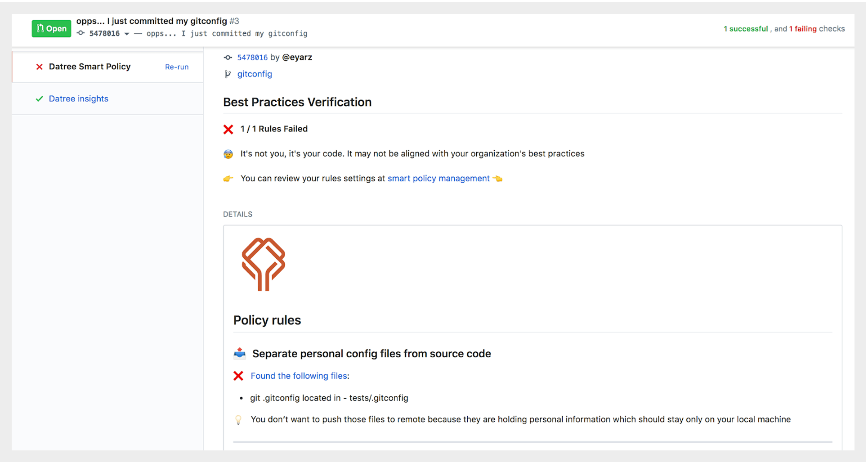The width and height of the screenshot is (868, 463).
Task: Click the @eyarz author name
Action: (x=297, y=57)
